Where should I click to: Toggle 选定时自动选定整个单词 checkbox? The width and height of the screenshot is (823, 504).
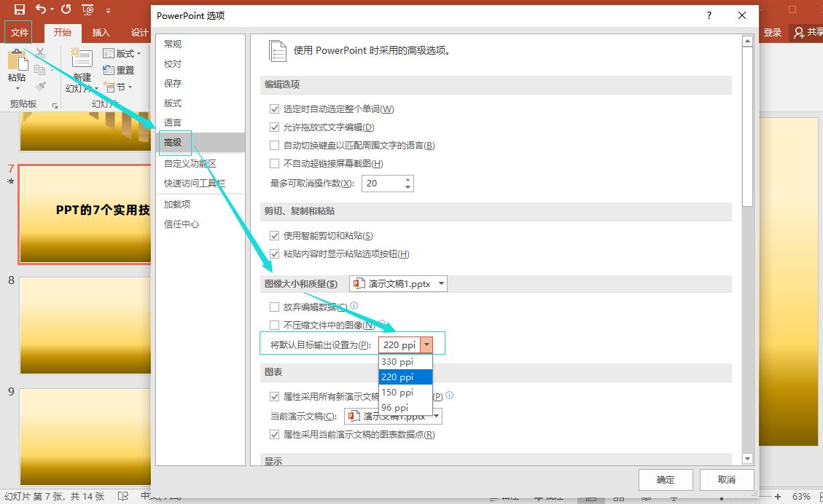pos(275,109)
